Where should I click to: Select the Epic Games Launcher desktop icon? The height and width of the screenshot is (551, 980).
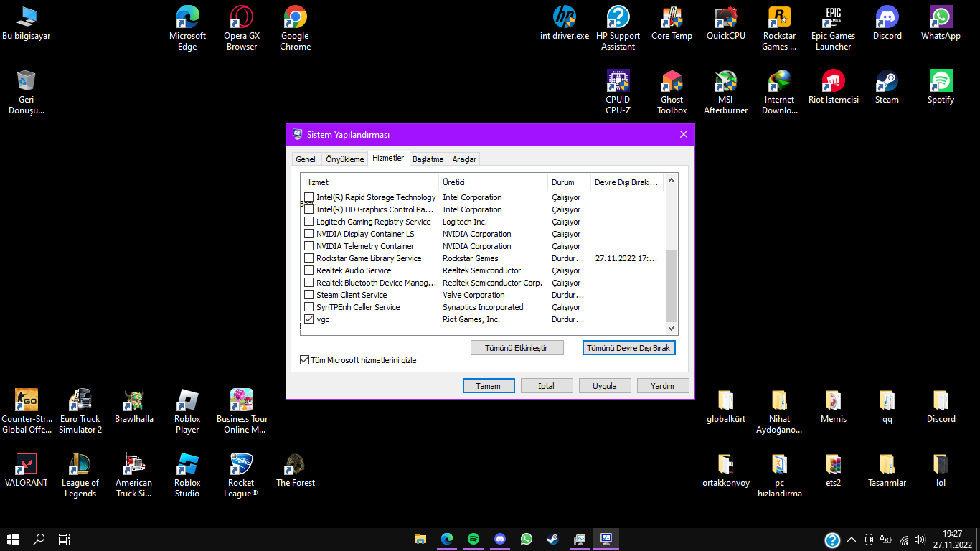[x=833, y=29]
